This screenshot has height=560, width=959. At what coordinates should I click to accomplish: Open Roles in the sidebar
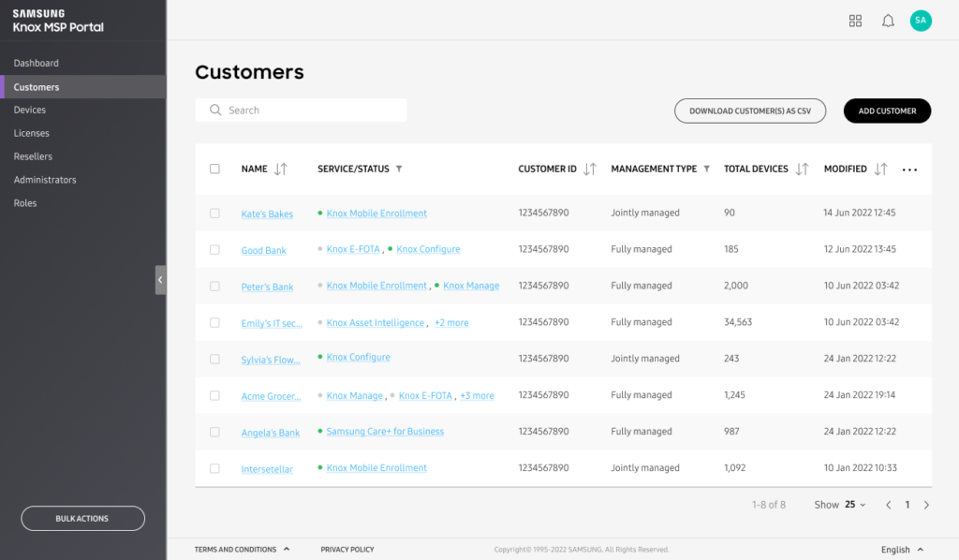pos(25,203)
